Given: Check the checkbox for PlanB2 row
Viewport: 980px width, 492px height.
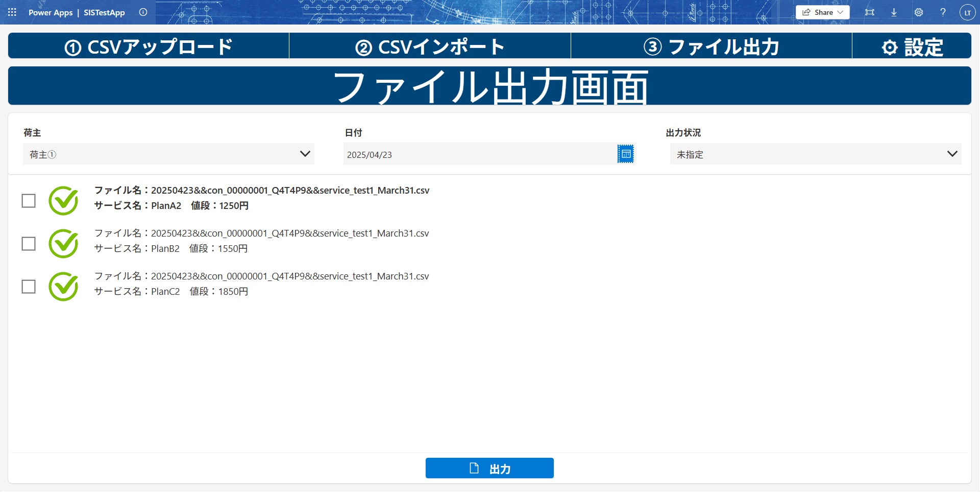Looking at the screenshot, I should pyautogui.click(x=29, y=244).
